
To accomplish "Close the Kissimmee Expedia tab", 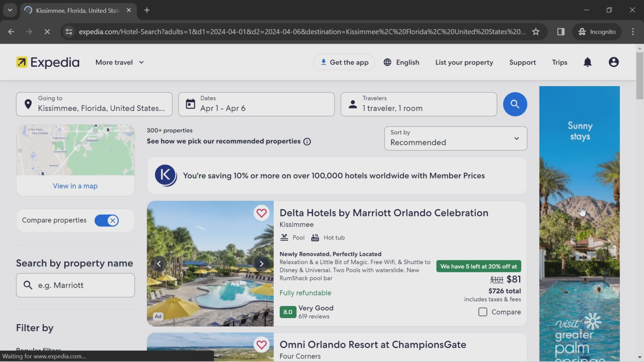I will pos(129,10).
